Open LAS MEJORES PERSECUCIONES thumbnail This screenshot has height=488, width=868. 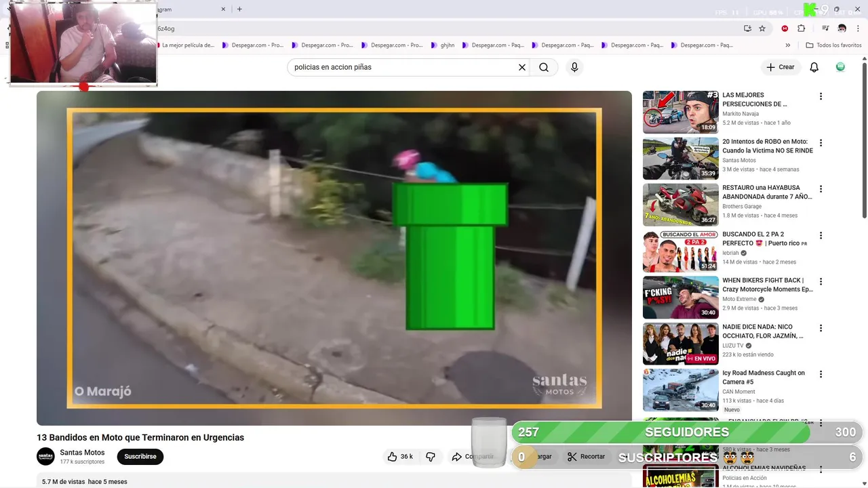tap(680, 112)
